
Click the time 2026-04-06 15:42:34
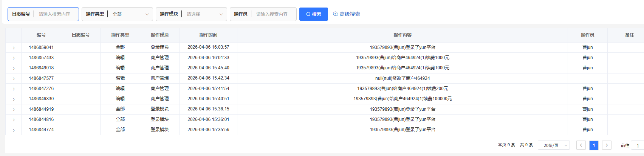point(208,78)
